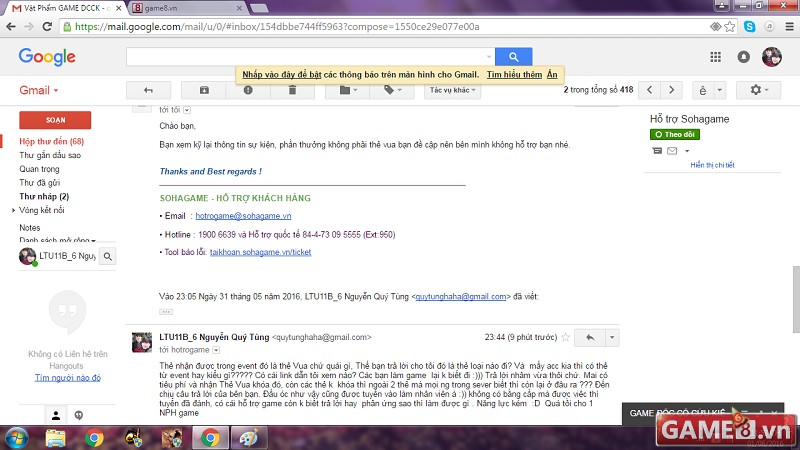The image size is (800, 450).
Task: Click Tìm hiểu thêm notification link
Action: coord(514,74)
